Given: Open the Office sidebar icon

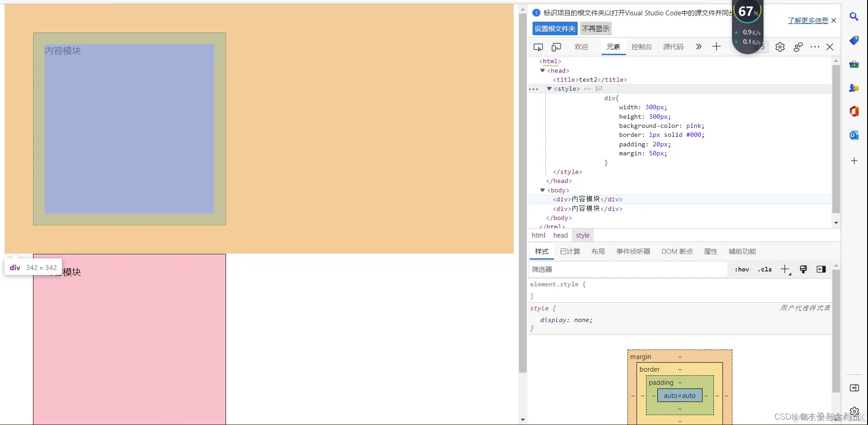Looking at the screenshot, I should (854, 111).
